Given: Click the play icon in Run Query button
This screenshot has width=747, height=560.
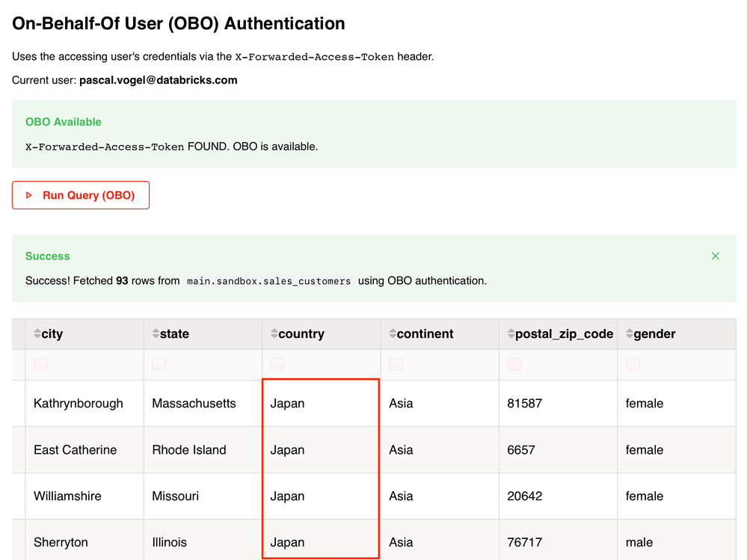Looking at the screenshot, I should point(29,195).
